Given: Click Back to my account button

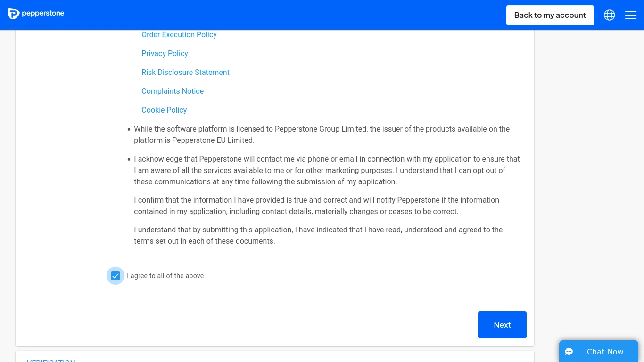Looking at the screenshot, I should 550,15.
